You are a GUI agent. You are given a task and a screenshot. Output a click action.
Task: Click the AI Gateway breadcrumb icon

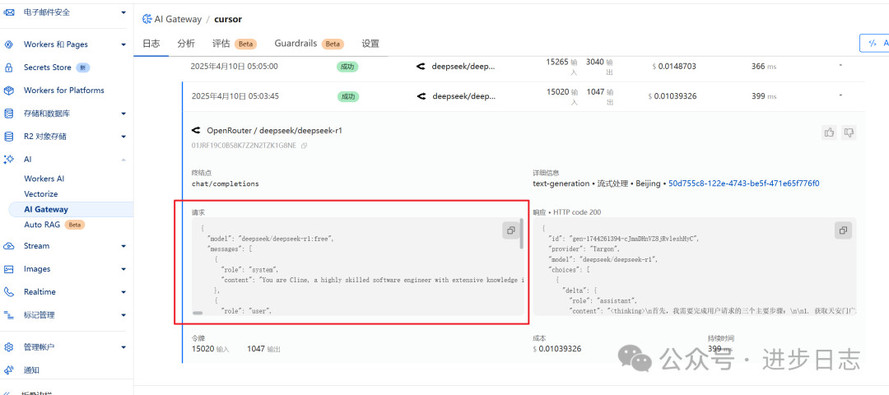pos(146,19)
